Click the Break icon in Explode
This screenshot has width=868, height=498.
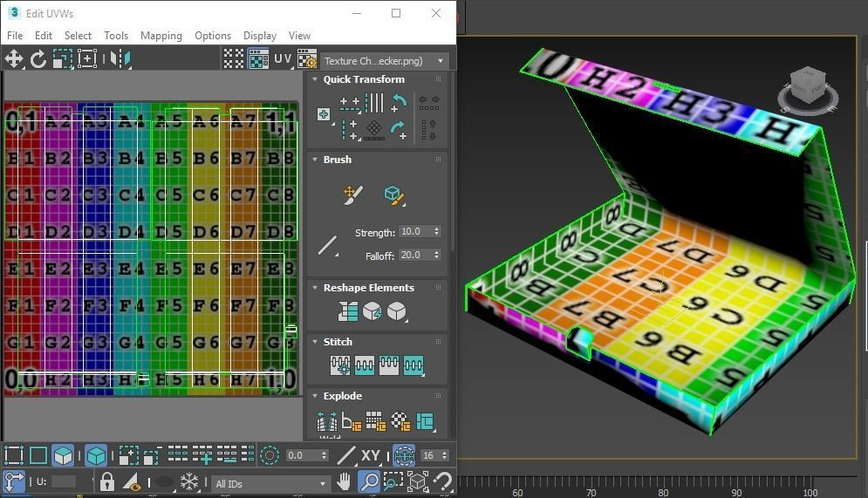(326, 421)
